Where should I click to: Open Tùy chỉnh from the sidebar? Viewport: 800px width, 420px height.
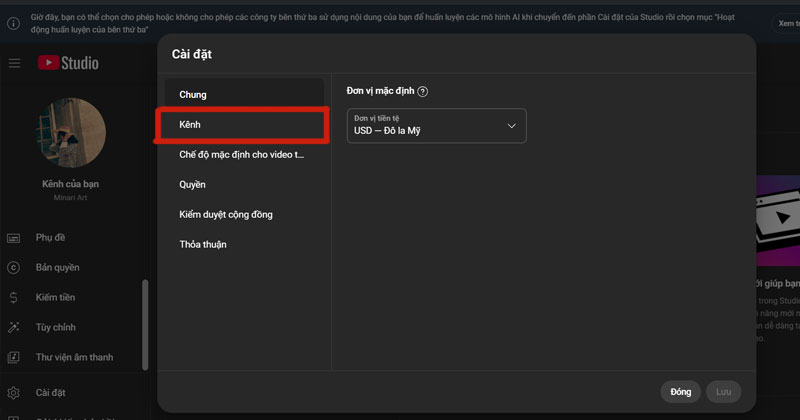(55, 328)
